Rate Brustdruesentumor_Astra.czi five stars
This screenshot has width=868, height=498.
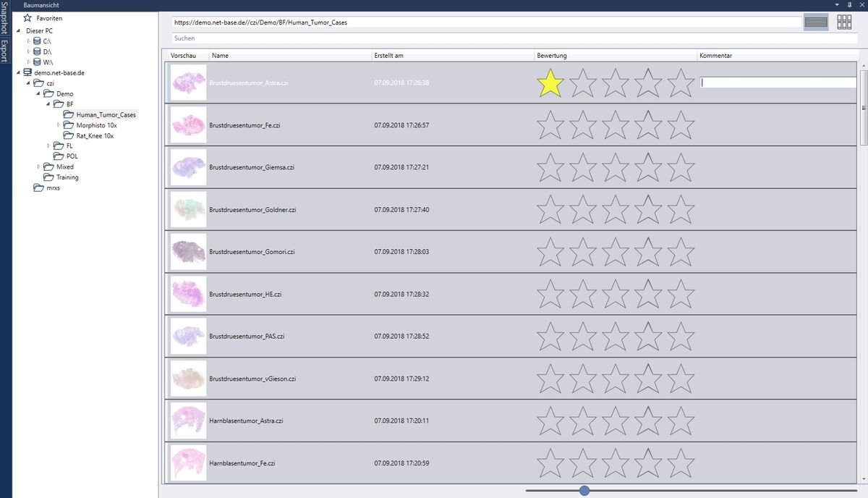click(x=681, y=83)
